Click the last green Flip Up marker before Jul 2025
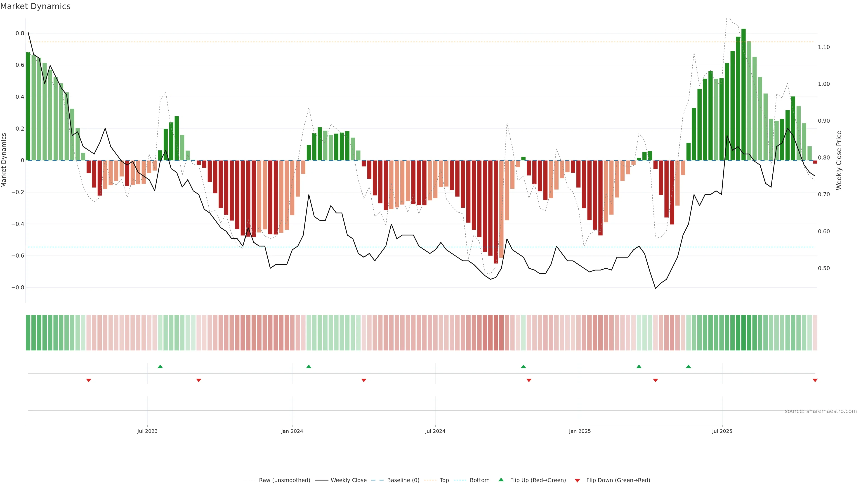The height and width of the screenshot is (488, 868). pos(688,366)
